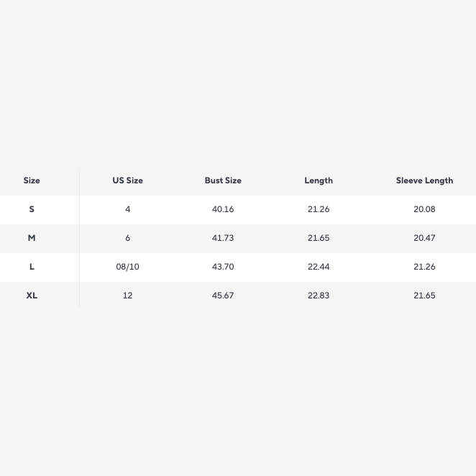Click the M size row label
Viewport: 476px width, 476px height.
32,238
